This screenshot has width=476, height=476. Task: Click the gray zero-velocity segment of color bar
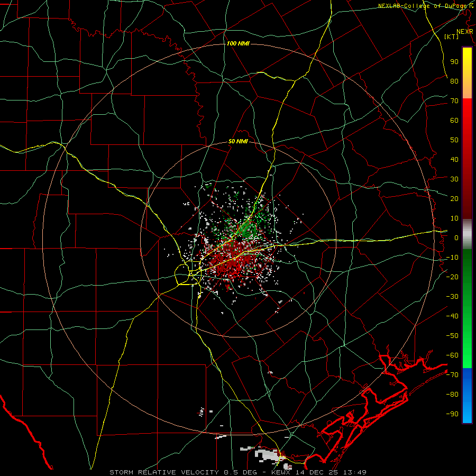click(x=467, y=234)
